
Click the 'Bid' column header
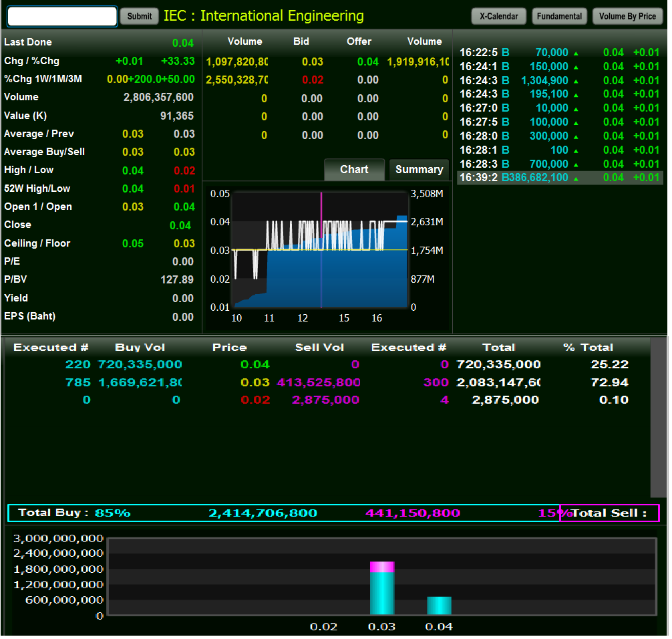(301, 41)
